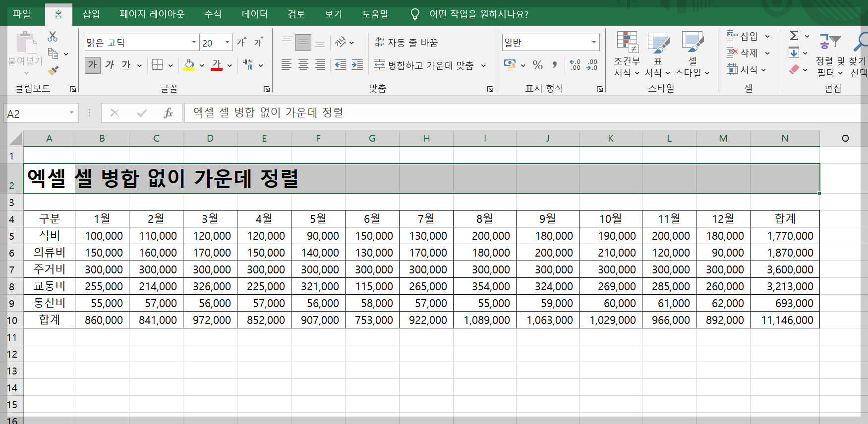Expand font color dropdown arrow

click(230, 65)
